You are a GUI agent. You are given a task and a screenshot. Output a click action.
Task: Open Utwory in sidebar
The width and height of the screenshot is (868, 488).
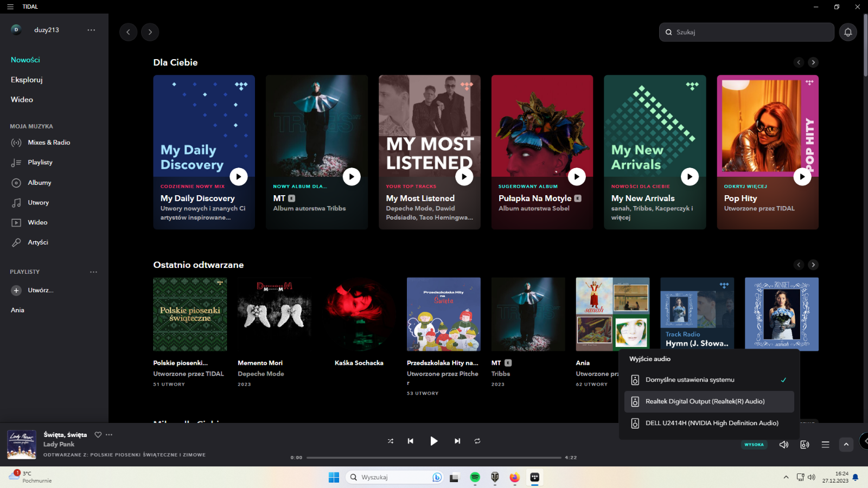pos(39,203)
